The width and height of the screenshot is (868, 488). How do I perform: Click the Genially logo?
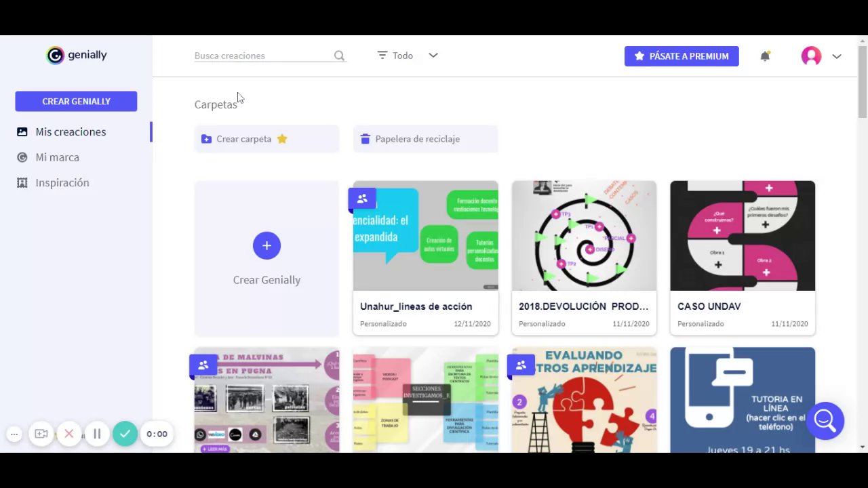coord(76,56)
